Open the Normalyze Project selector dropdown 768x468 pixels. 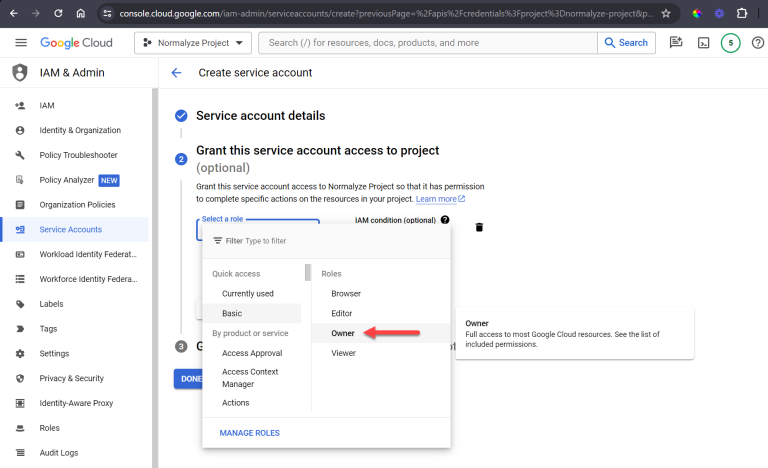tap(193, 43)
